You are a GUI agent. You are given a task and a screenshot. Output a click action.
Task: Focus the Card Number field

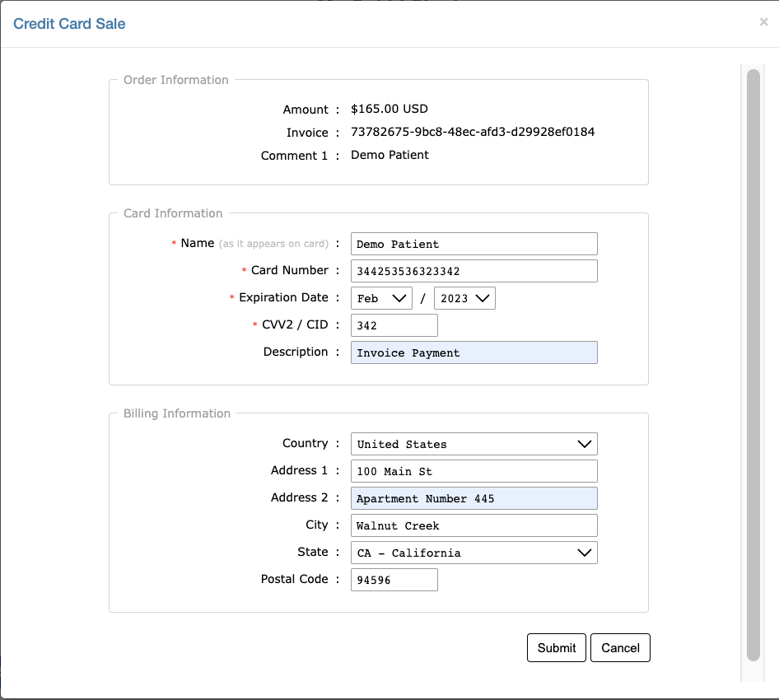coord(474,271)
